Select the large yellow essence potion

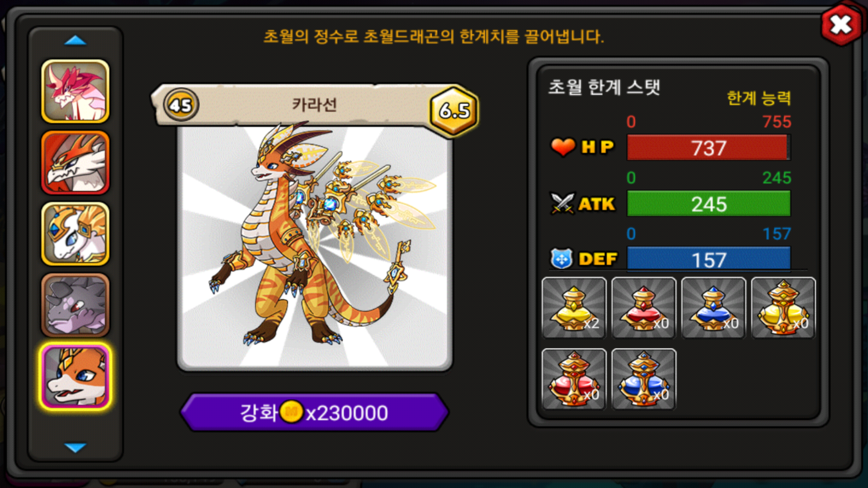783,308
